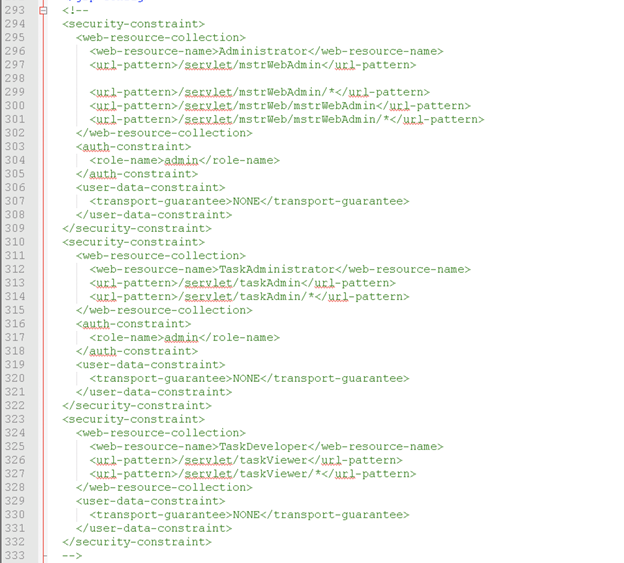The width and height of the screenshot is (624, 563).
Task: Click the /servlet/taskAdmin/* url-pattern line
Action: pos(249,297)
